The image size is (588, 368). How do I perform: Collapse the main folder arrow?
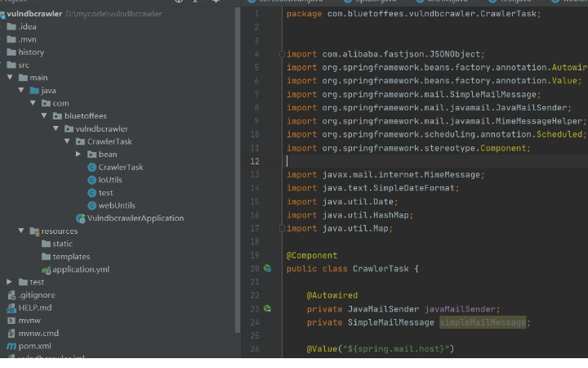(10, 78)
